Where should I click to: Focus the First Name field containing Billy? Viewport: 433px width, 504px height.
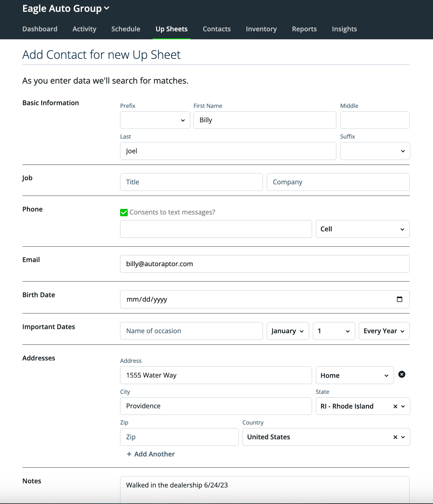click(265, 120)
